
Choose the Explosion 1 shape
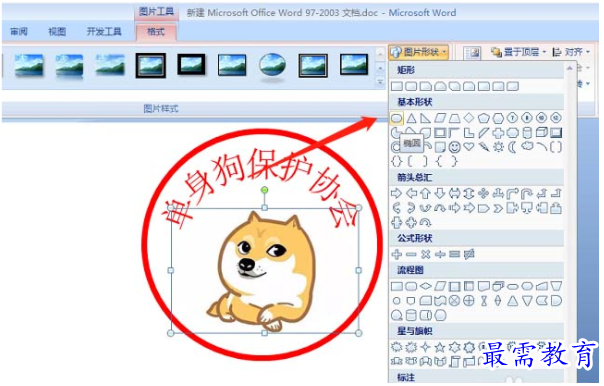[x=397, y=347]
